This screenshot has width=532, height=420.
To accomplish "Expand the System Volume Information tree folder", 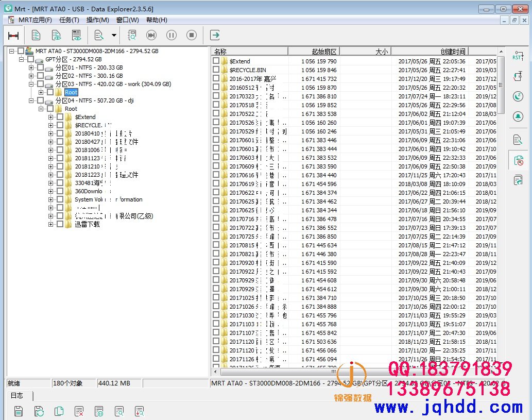I will 50,199.
